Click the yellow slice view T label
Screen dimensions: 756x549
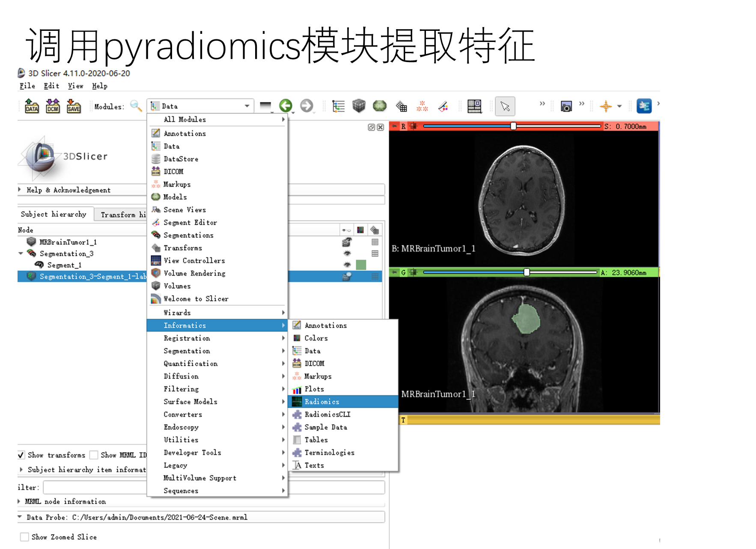click(x=403, y=420)
